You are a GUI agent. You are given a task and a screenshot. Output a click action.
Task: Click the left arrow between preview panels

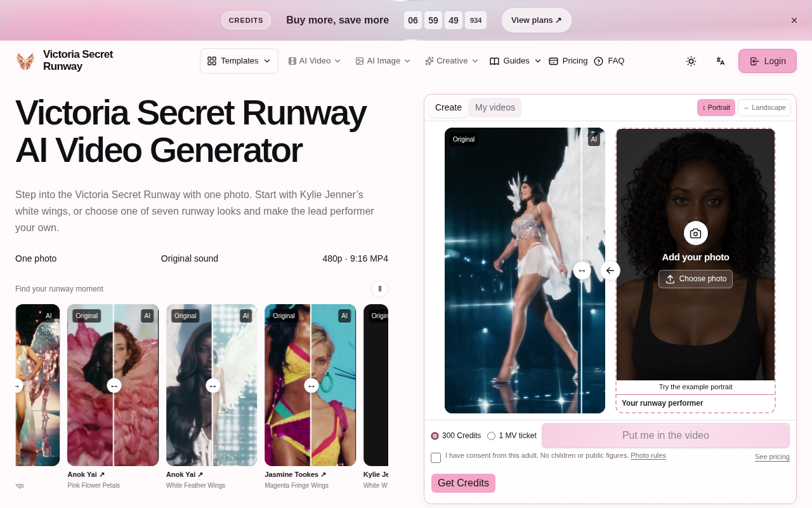610,271
